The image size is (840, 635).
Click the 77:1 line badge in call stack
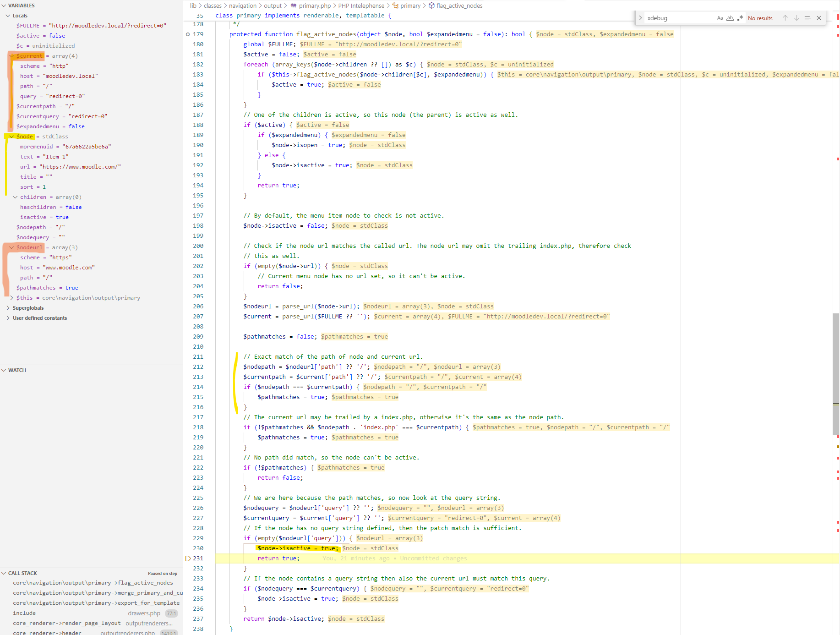tap(171, 613)
